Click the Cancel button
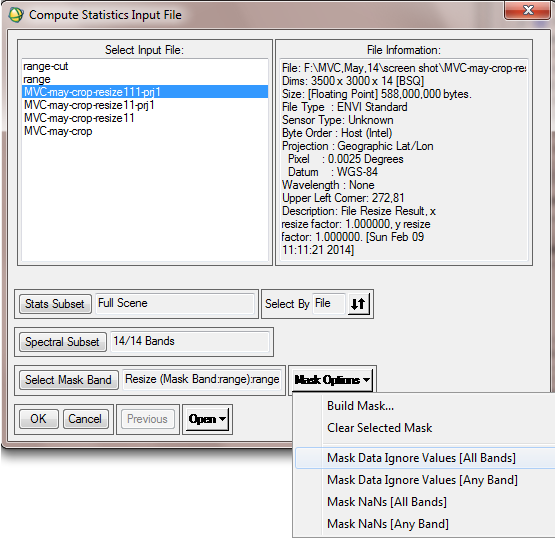This screenshot has width=555, height=539. (x=85, y=419)
